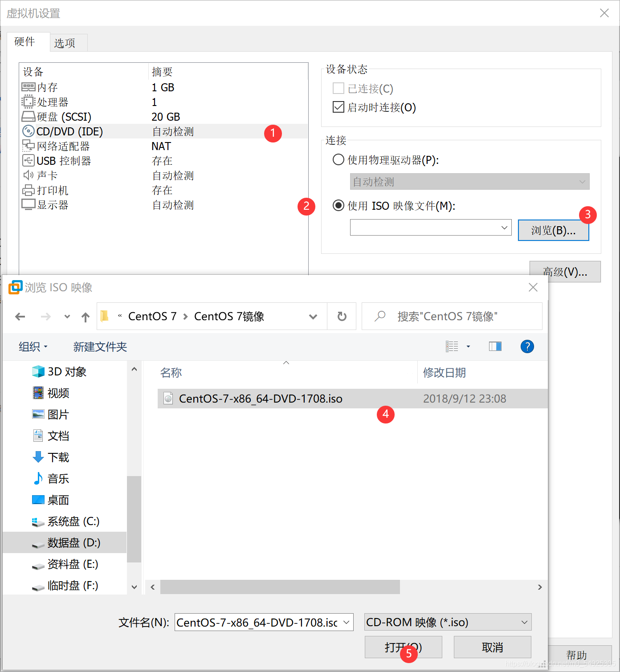This screenshot has height=672, width=620.
Task: Open recent locations dropdown arrow
Action: (x=67, y=317)
